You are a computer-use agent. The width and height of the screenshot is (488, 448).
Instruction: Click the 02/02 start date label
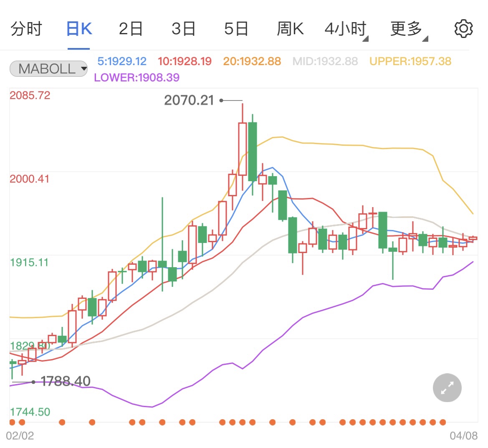(x=20, y=435)
